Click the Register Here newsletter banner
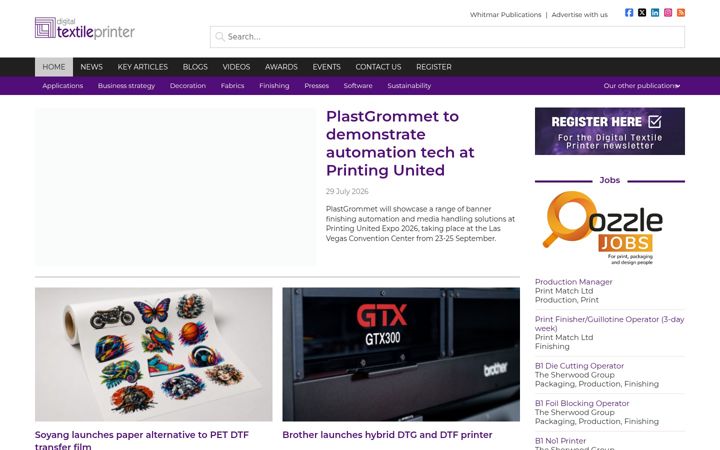This screenshot has width=720, height=450. pyautogui.click(x=610, y=131)
